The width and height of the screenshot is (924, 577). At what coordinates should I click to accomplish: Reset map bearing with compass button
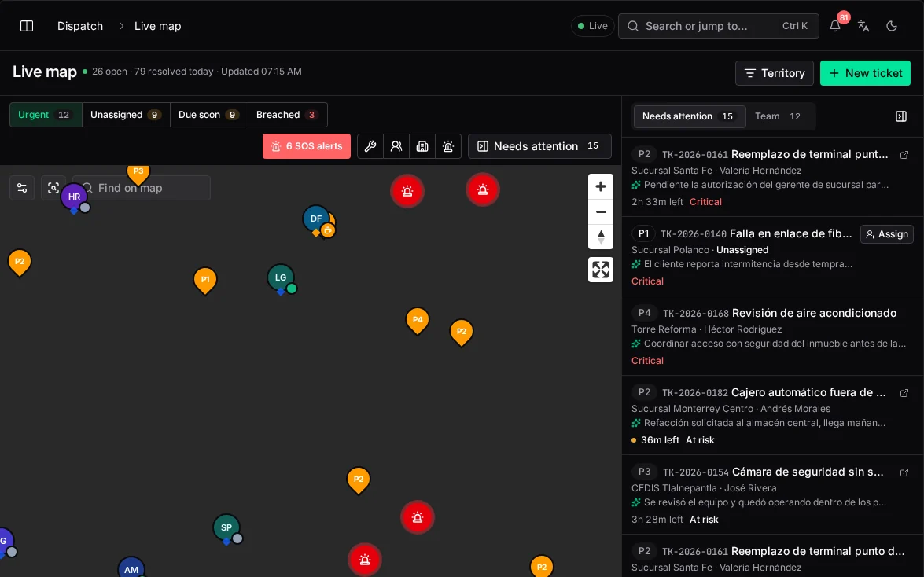(601, 237)
